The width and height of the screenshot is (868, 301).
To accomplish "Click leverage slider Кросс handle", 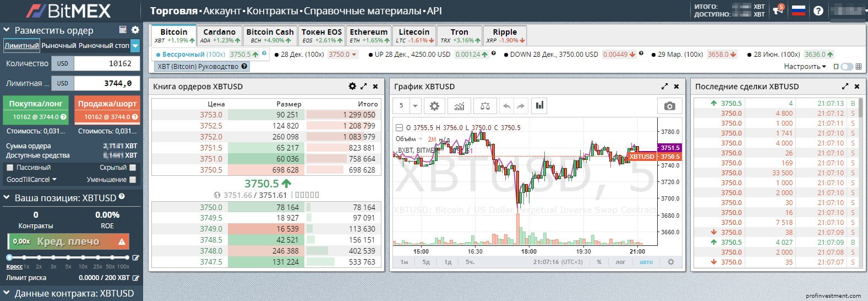I will (9, 257).
